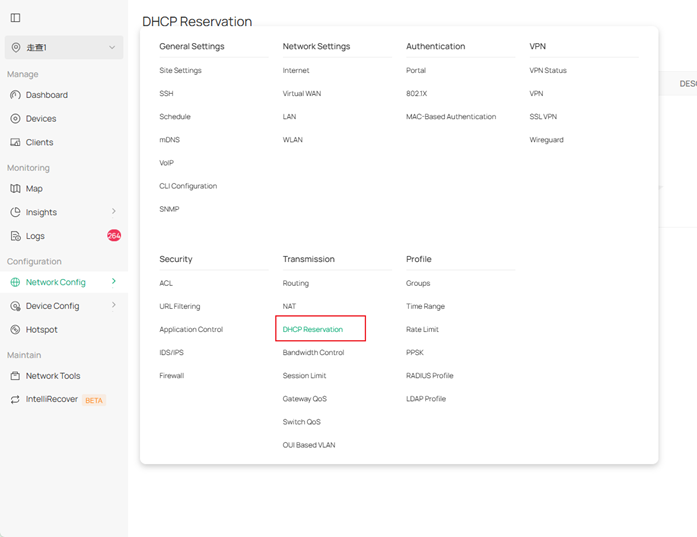The image size is (697, 537).
Task: Open Site Settings link
Action: [x=180, y=70]
